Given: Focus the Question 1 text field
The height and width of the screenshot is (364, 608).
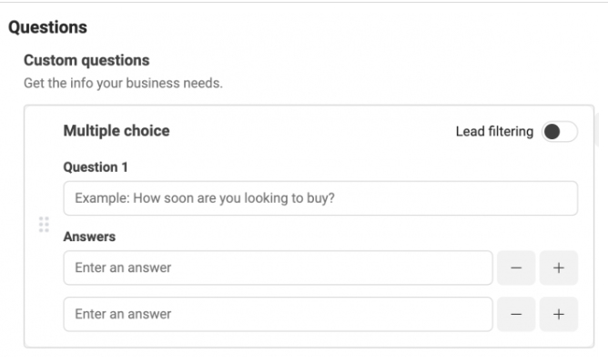Looking at the screenshot, I should [320, 198].
